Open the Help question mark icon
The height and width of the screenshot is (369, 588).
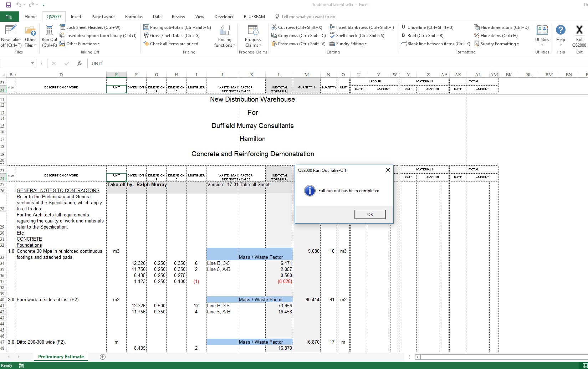click(x=561, y=31)
